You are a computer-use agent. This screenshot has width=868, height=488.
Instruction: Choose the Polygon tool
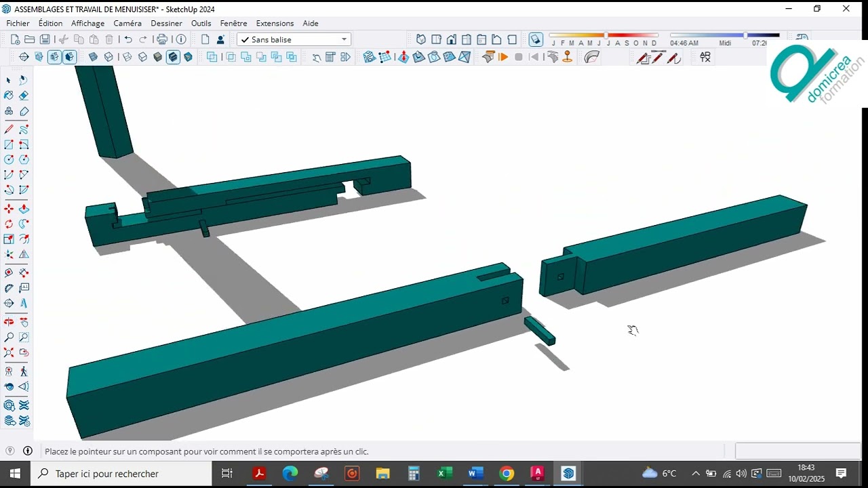24,159
